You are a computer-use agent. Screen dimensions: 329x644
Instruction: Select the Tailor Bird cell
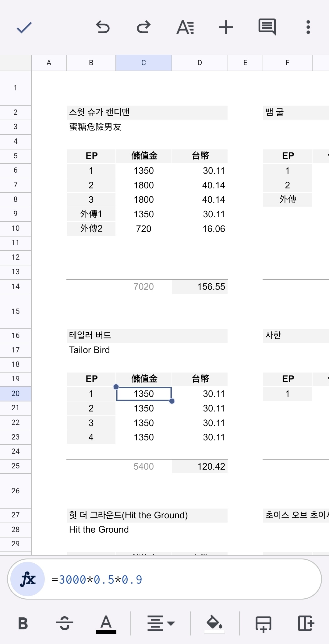pos(147,350)
